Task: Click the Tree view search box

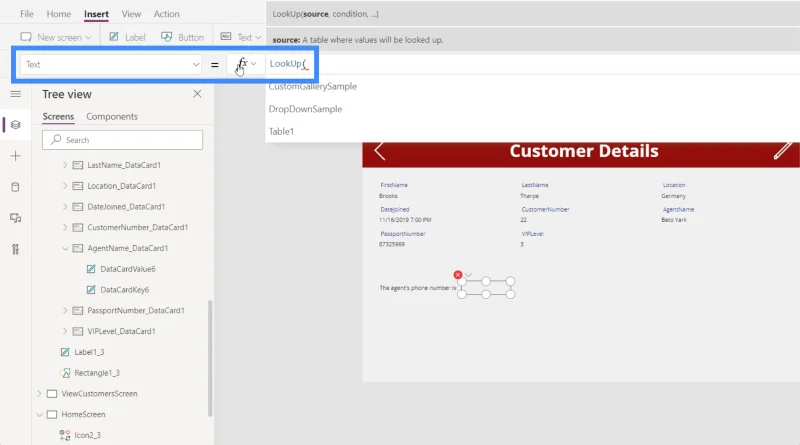Action: click(x=122, y=140)
